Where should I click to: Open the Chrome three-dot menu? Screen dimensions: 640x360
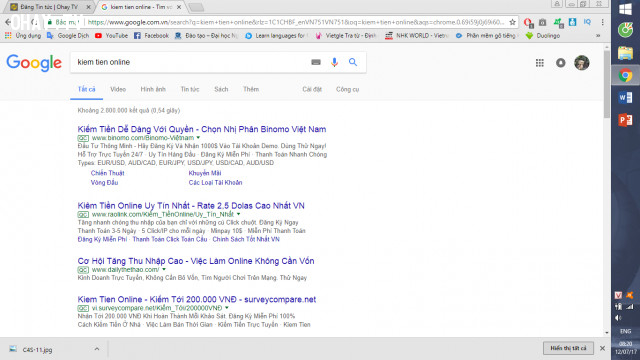click(x=602, y=22)
